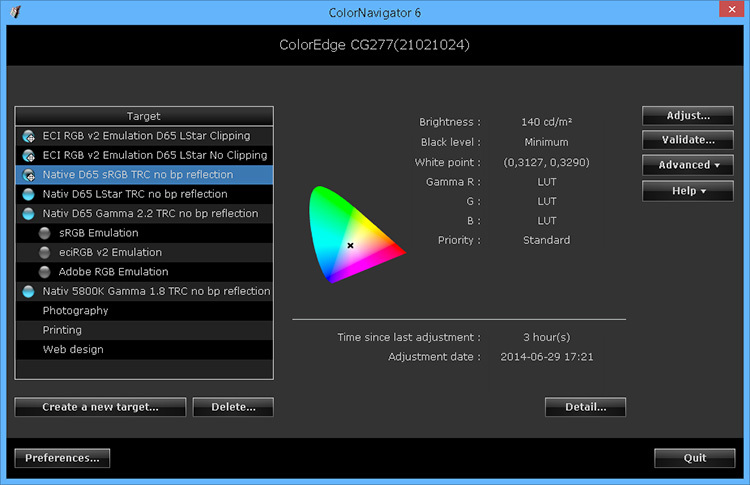Choose the Adobe RGB Emulation sub-target
Screen dimensions: 750x485
(144, 272)
